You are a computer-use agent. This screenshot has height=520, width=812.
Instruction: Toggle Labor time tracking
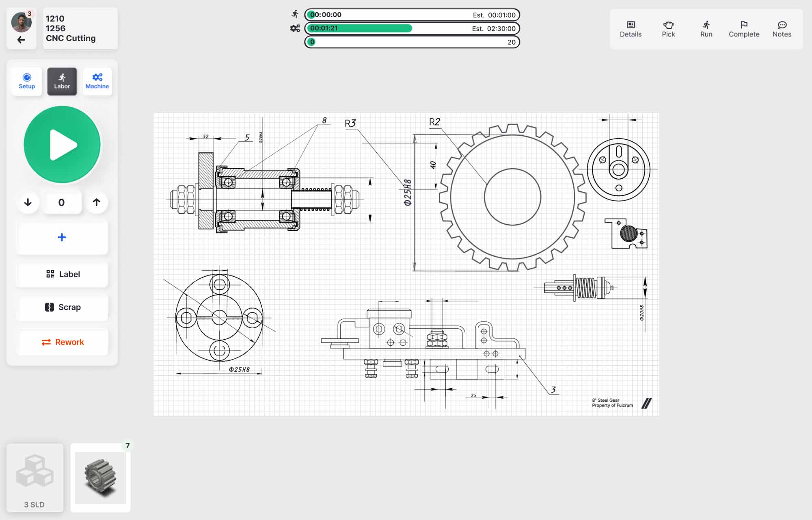coord(62,81)
